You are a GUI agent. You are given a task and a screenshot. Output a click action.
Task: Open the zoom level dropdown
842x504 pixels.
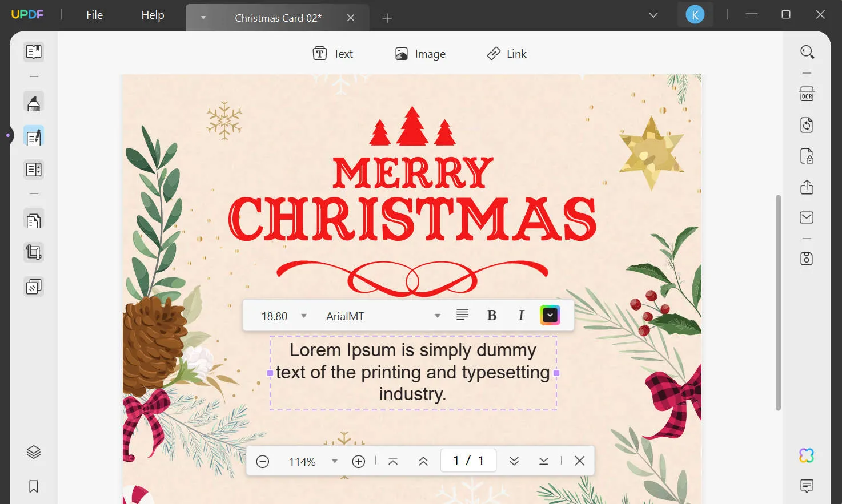click(334, 461)
